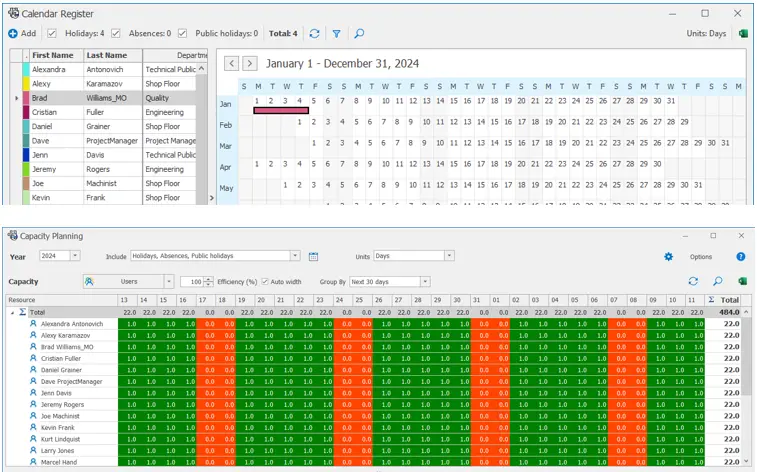
Task: Click the Add button in Calendar Register
Action: pyautogui.click(x=21, y=33)
